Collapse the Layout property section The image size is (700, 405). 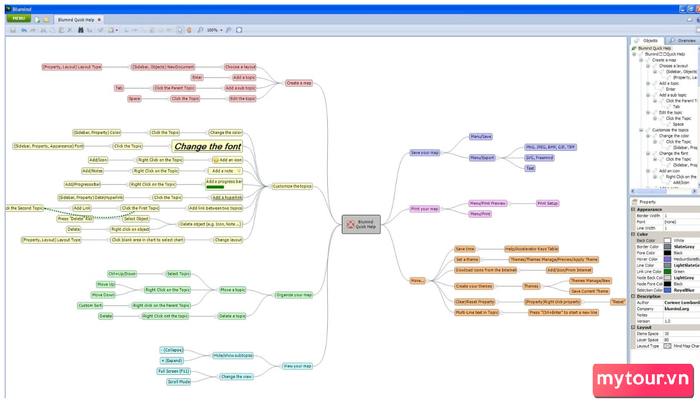click(x=633, y=327)
